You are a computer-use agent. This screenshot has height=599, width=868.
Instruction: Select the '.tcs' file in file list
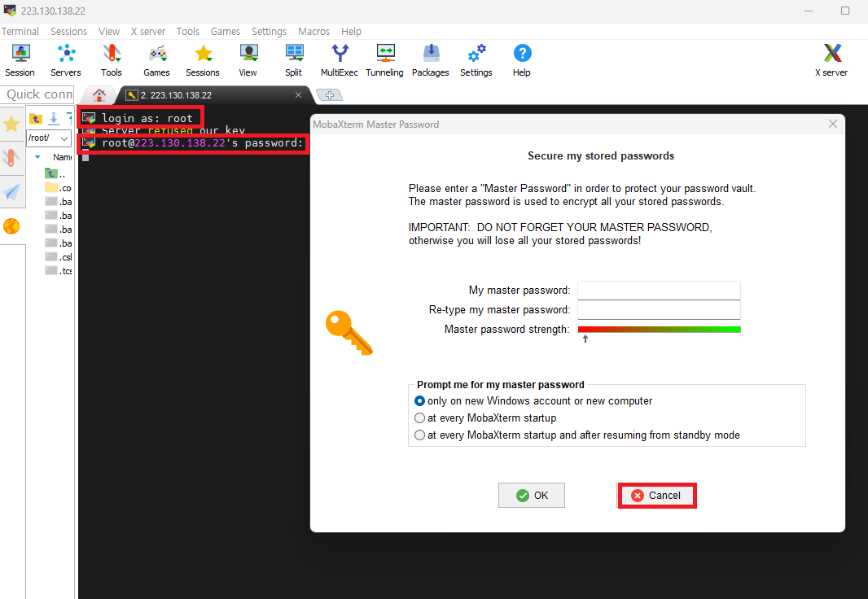[x=58, y=271]
